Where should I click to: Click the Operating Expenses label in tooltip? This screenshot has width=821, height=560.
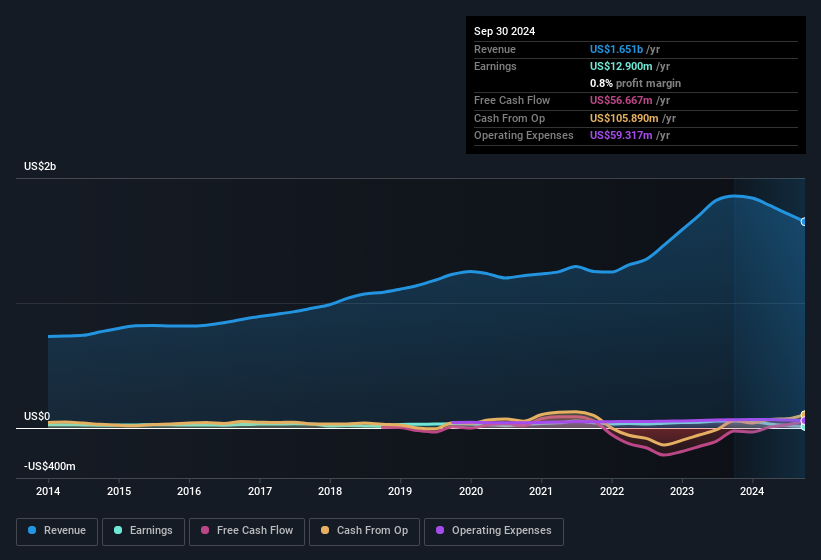click(524, 136)
